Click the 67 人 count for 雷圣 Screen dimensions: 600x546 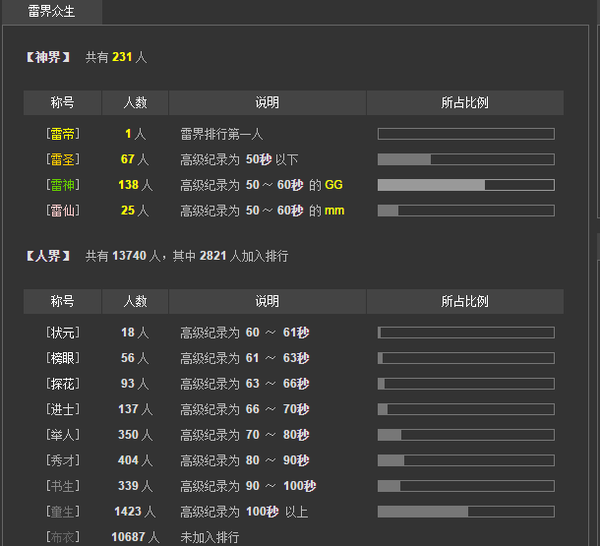135,159
